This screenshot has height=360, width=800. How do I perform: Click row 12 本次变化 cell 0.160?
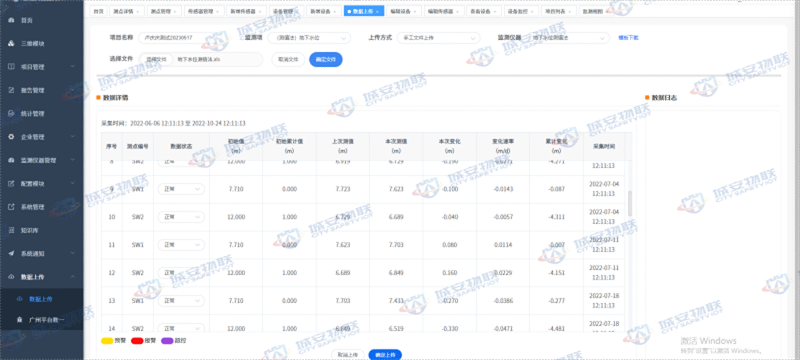click(x=449, y=273)
